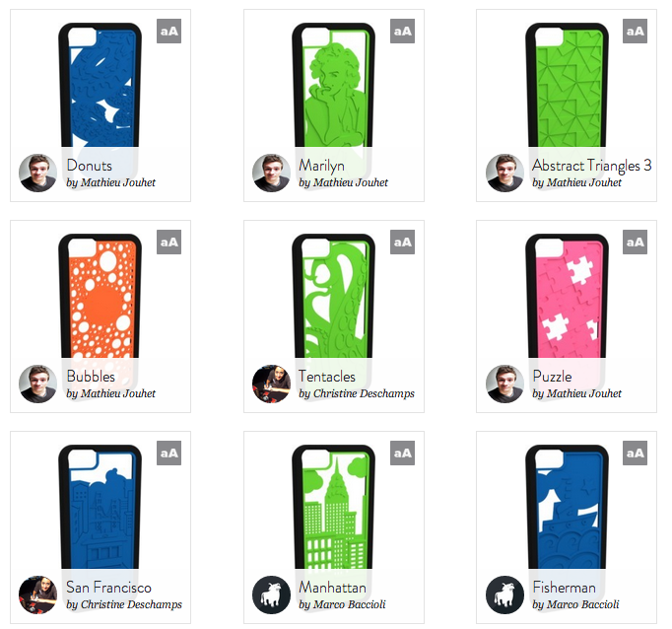Open the aA text option on Tentacles case

pyautogui.click(x=402, y=242)
